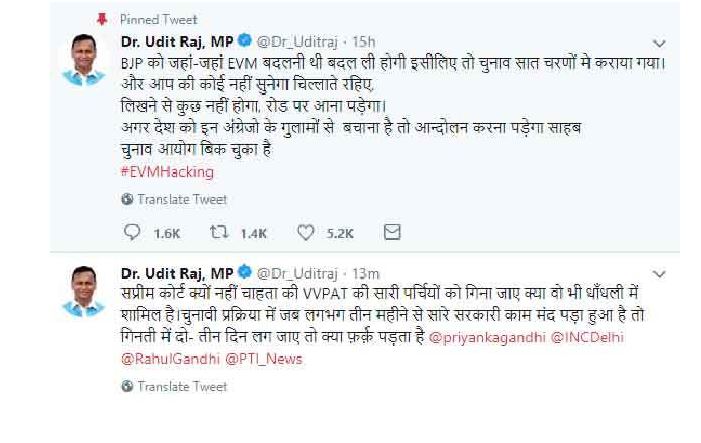Viewport: 701px width, 443px height.
Task: Click Translate Tweet on the second tweet
Action: (181, 386)
